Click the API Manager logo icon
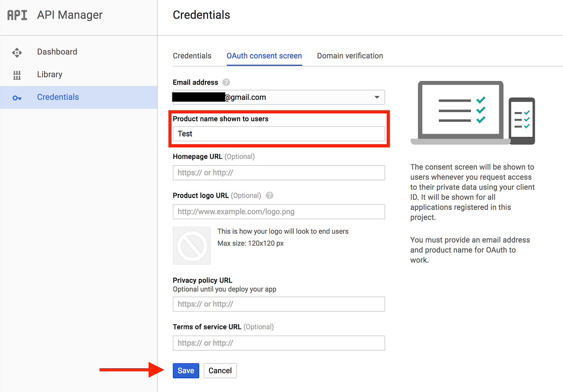 [16, 15]
